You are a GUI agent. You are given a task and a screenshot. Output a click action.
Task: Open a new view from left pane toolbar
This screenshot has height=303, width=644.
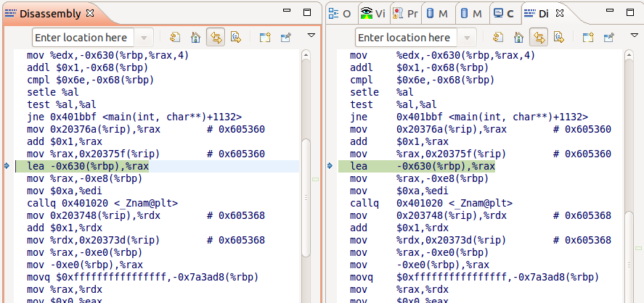pos(265,38)
